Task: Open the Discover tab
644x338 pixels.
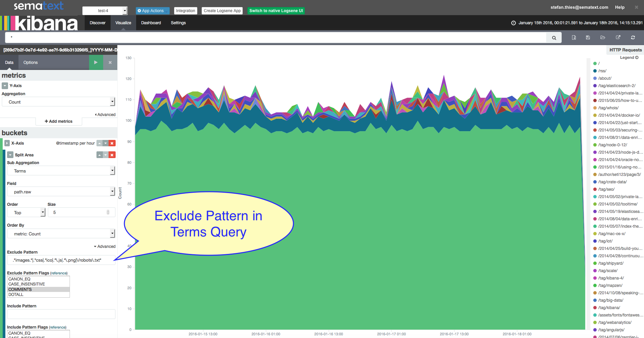Action: (97, 23)
